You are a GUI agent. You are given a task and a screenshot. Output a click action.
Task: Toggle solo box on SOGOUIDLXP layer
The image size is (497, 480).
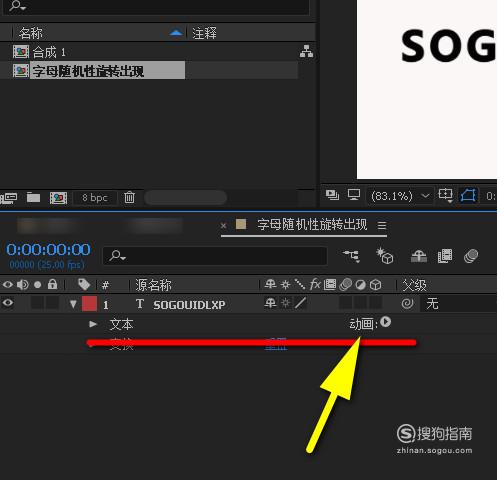tap(37, 303)
